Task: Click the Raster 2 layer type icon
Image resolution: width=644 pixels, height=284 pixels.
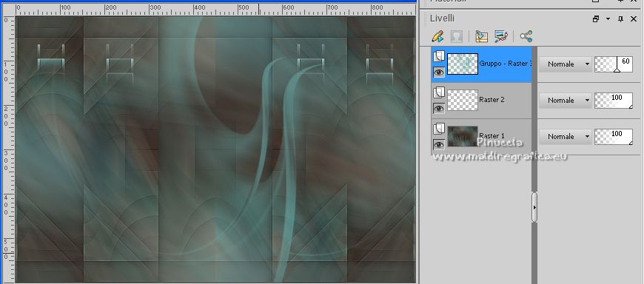Action: point(439,92)
